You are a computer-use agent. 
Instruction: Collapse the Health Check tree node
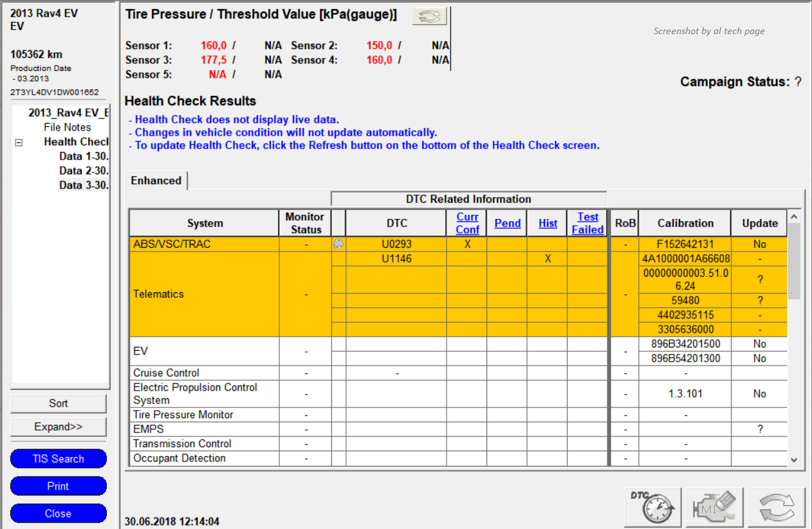[19, 142]
